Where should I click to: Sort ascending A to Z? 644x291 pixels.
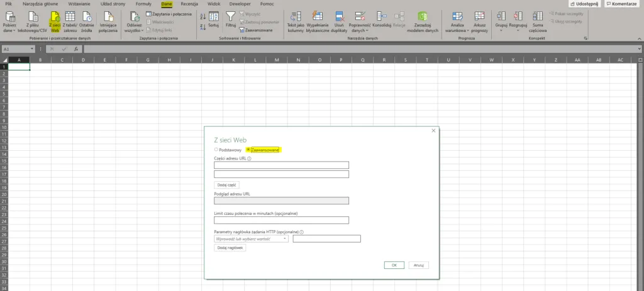pyautogui.click(x=203, y=17)
